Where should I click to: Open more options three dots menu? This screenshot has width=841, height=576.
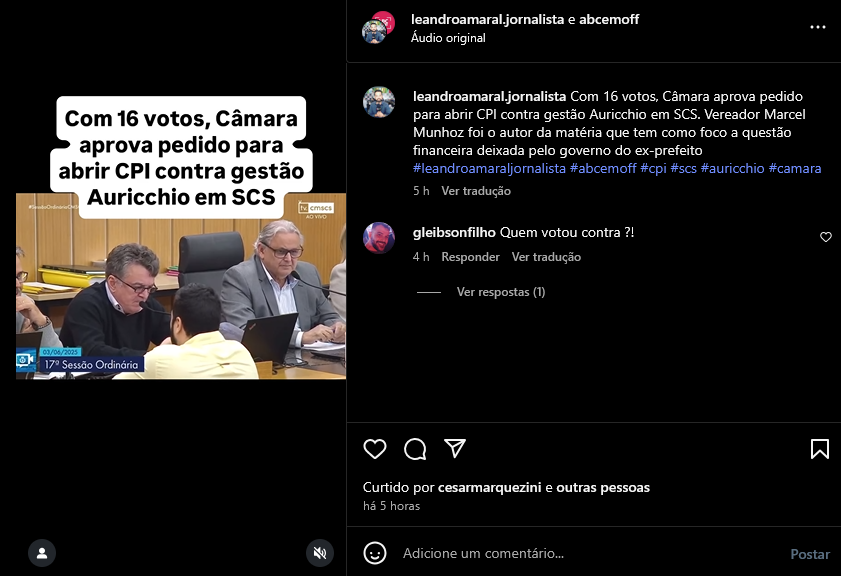coord(817,27)
